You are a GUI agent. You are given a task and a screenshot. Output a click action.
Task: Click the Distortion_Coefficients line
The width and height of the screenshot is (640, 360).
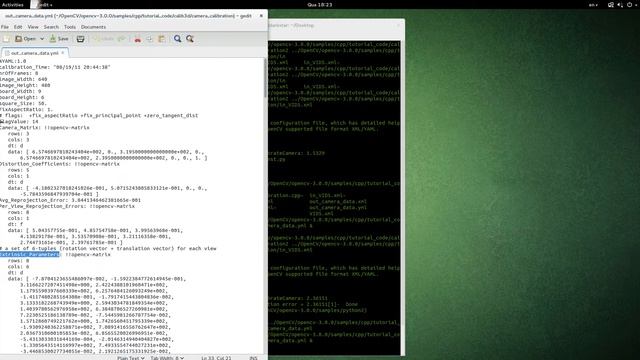coord(60,164)
